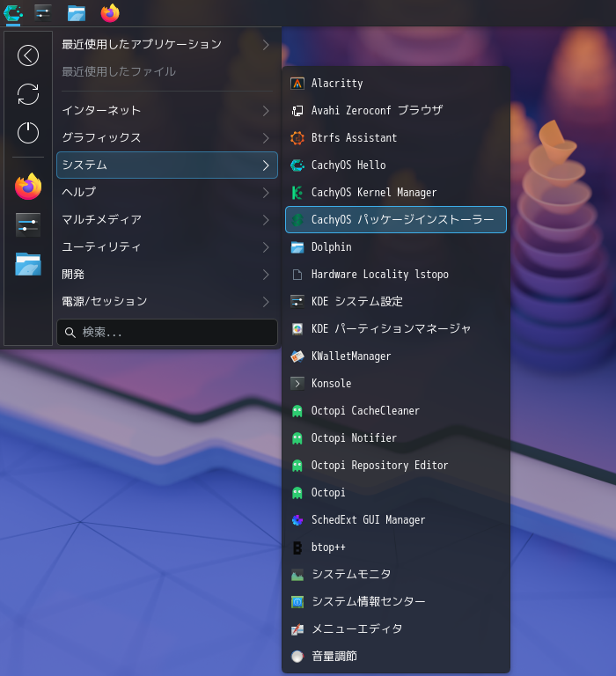Click the Hardware Locality lstopo document icon

[x=297, y=275]
